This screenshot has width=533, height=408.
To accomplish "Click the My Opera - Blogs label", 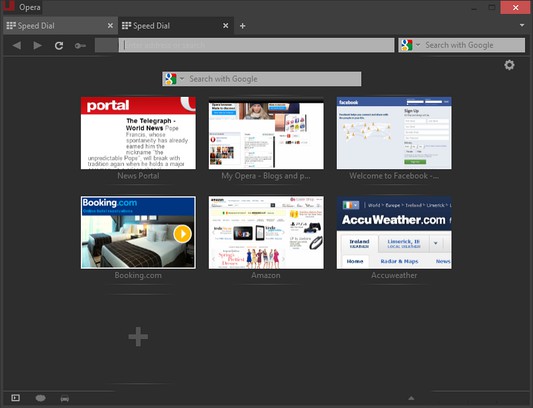I will pos(266,176).
